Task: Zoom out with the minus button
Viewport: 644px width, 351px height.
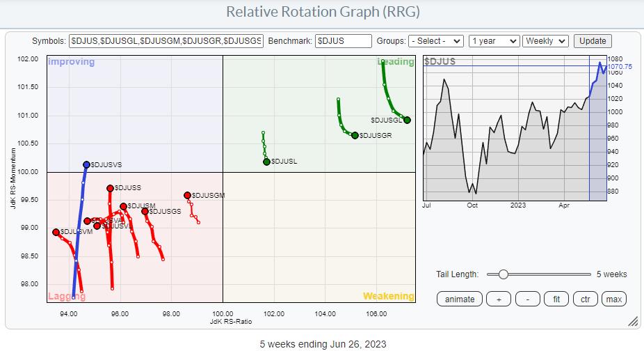Action: click(x=528, y=299)
